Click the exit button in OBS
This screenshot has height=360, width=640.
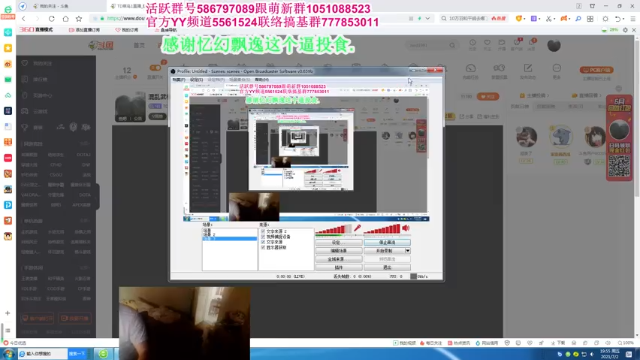pos(387,268)
